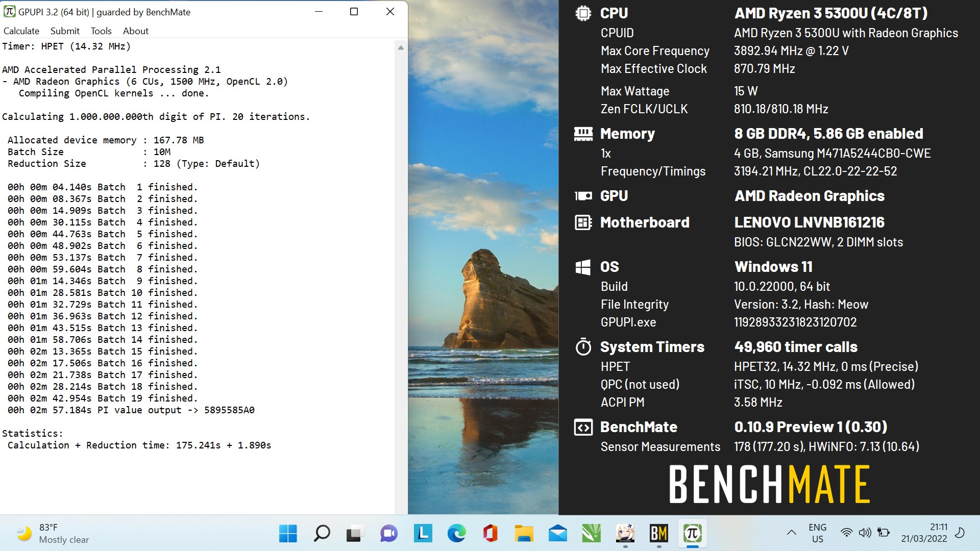
Task: Click the 'AMD Ryzen 3 5300U (4C/8T)' heading
Action: click(831, 13)
